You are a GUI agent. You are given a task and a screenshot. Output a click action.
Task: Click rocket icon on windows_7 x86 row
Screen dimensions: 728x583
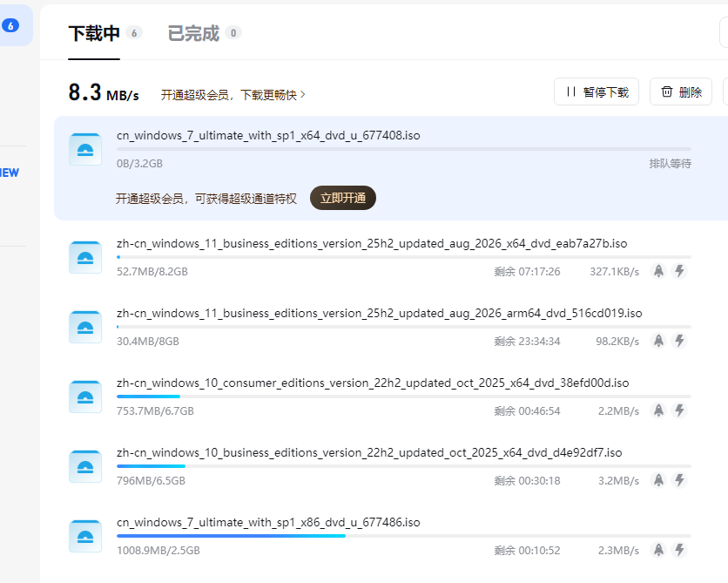pos(658,550)
